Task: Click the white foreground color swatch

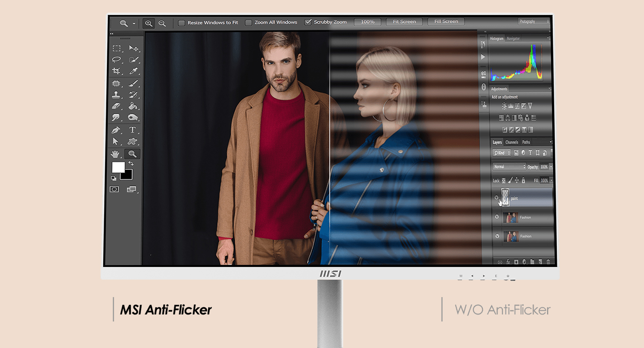Action: tap(118, 167)
